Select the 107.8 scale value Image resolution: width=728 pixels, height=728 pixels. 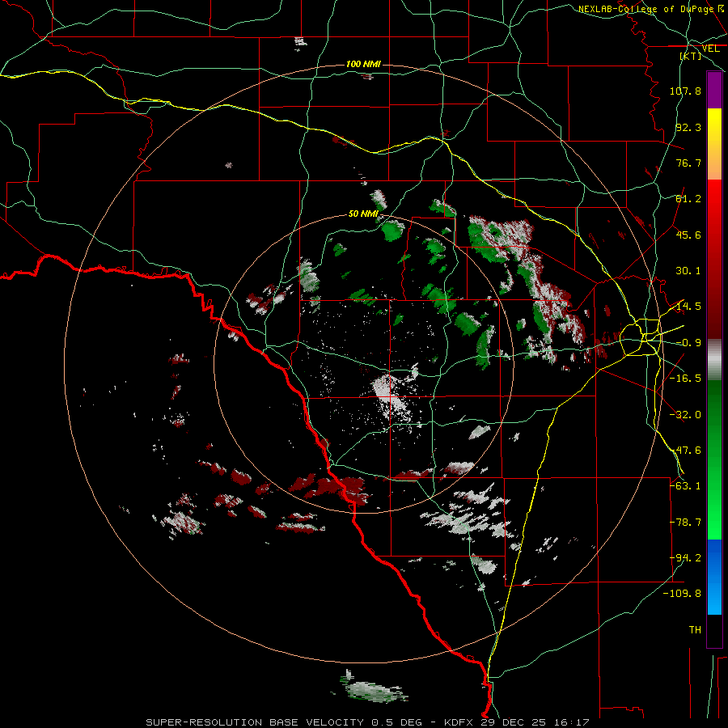685,91
